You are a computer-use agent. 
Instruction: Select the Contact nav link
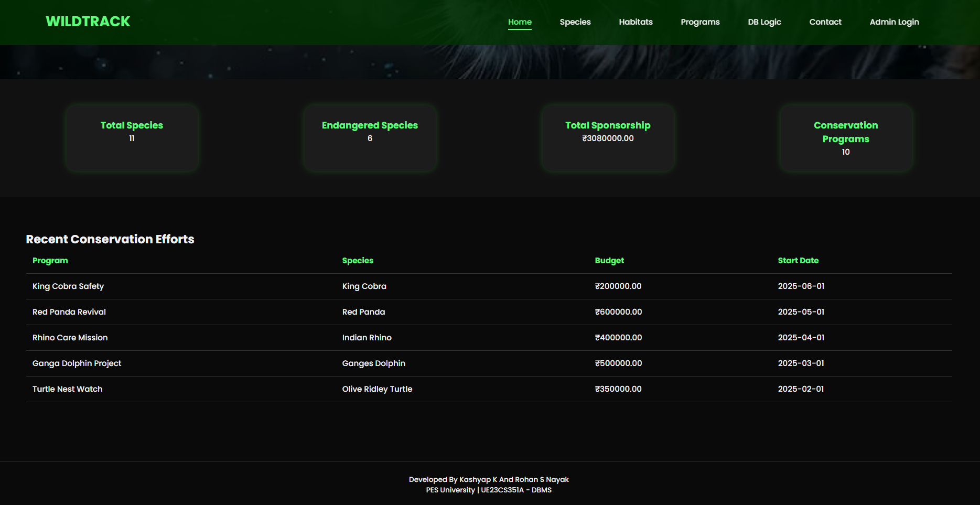825,22
